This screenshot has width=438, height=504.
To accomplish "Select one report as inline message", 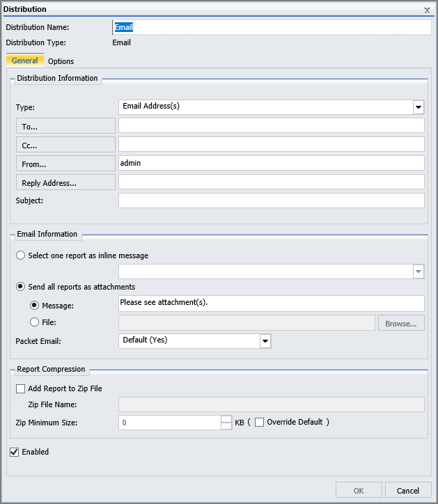I will point(21,255).
